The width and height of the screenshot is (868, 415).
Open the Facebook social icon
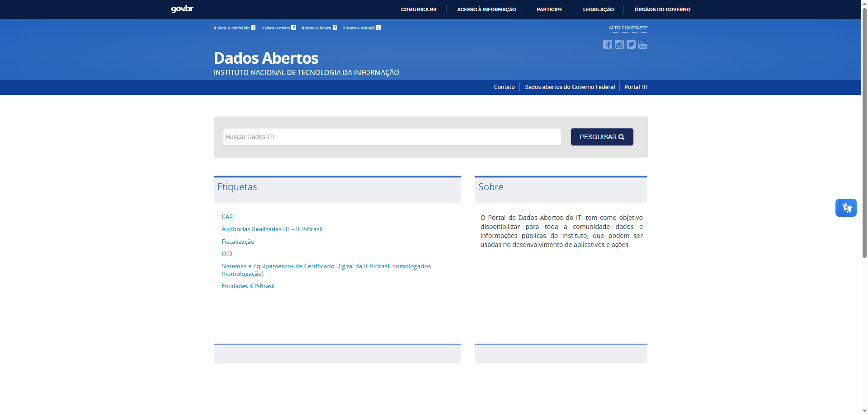607,44
